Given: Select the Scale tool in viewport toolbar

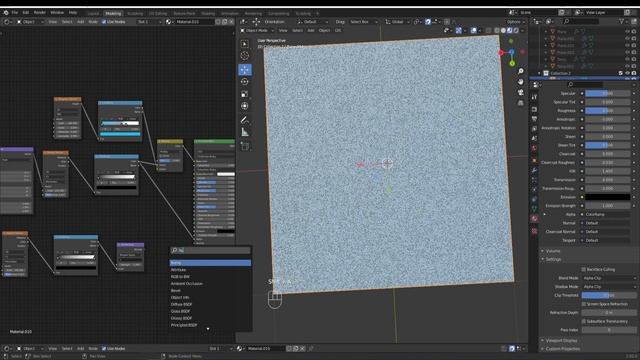Looking at the screenshot, I should (x=244, y=94).
